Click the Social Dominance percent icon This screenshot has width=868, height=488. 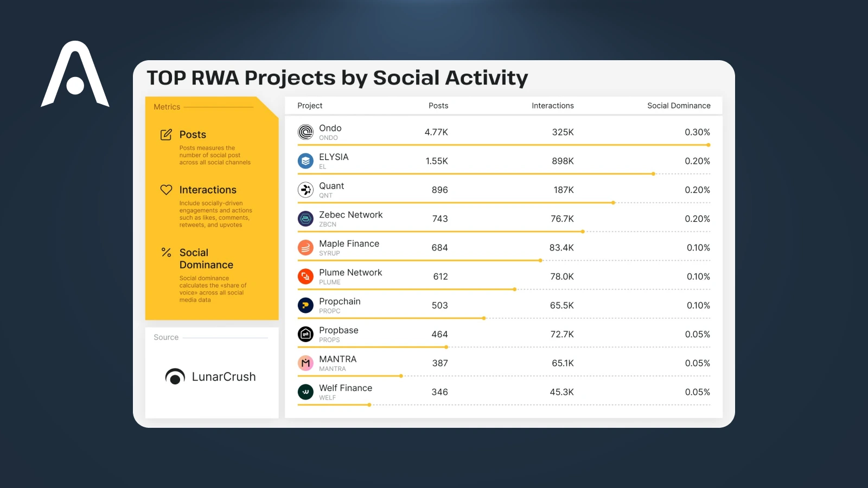[166, 253]
